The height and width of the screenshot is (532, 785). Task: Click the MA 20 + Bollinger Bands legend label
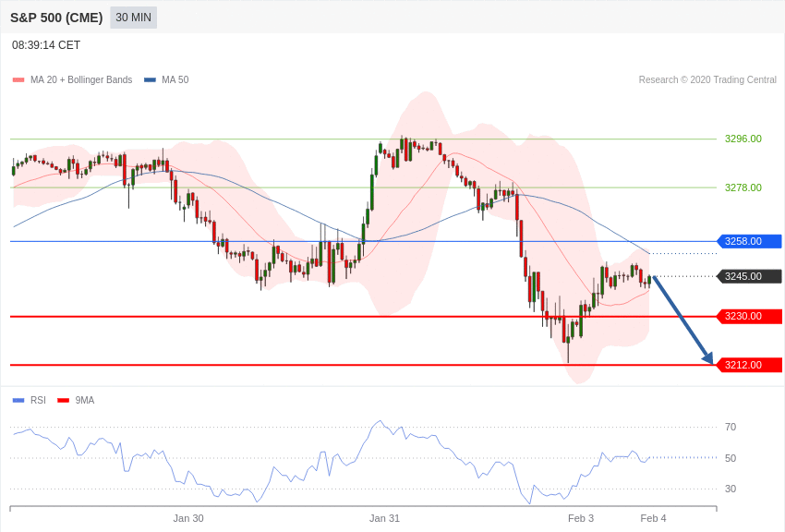click(x=81, y=79)
